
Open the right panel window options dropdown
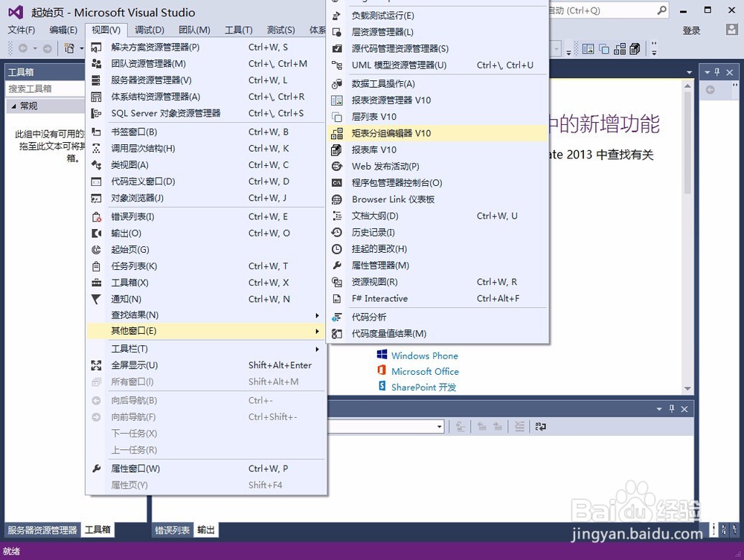(707, 72)
